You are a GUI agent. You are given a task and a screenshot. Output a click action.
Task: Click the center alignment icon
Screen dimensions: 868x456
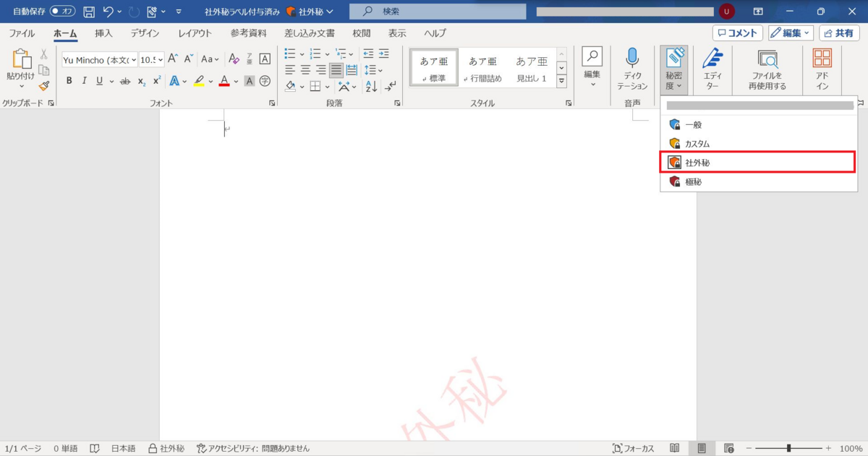coord(305,70)
